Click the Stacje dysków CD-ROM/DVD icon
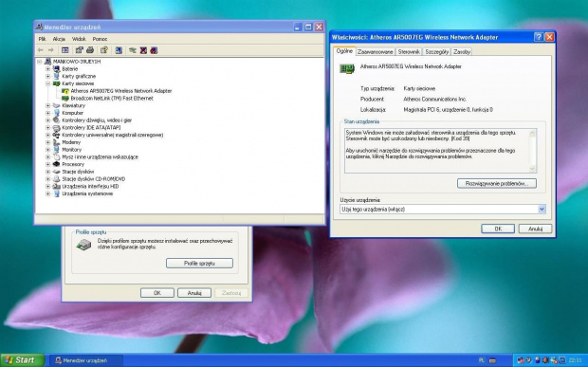Screen dimensions: 588x367 point(56,179)
